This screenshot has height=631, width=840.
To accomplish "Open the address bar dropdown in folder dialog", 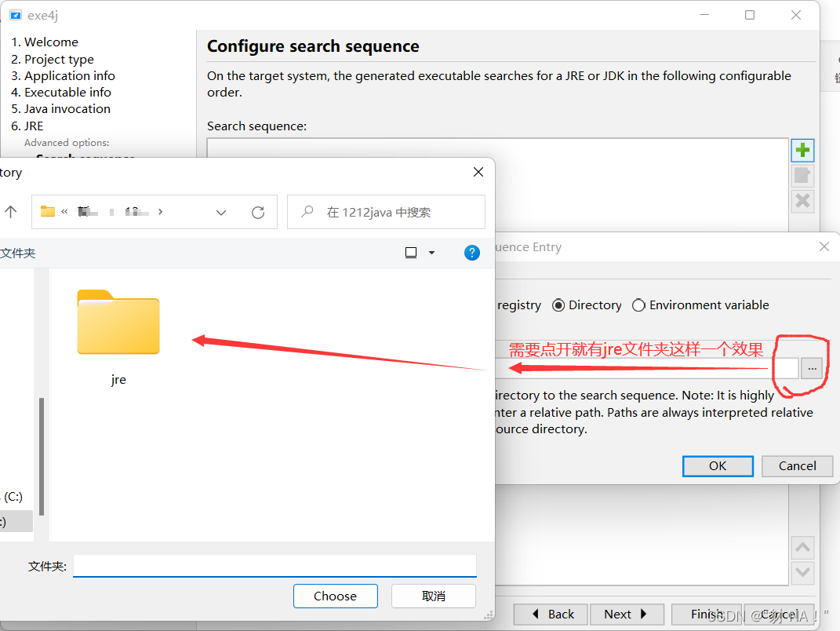I will tap(220, 212).
